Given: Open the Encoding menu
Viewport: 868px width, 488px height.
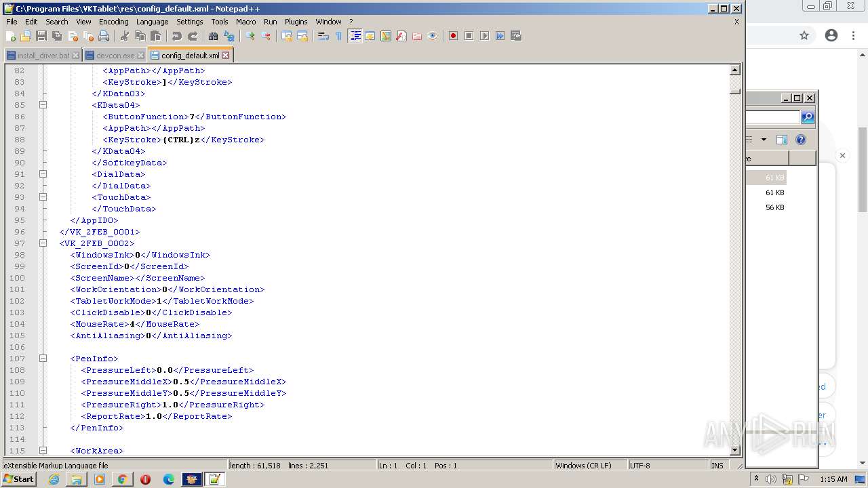Looking at the screenshot, I should [x=113, y=22].
